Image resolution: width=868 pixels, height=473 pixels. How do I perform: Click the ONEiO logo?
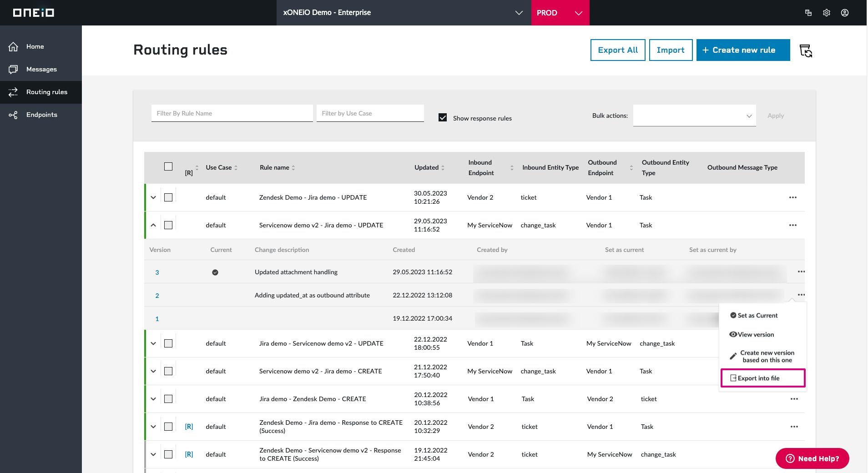point(34,12)
